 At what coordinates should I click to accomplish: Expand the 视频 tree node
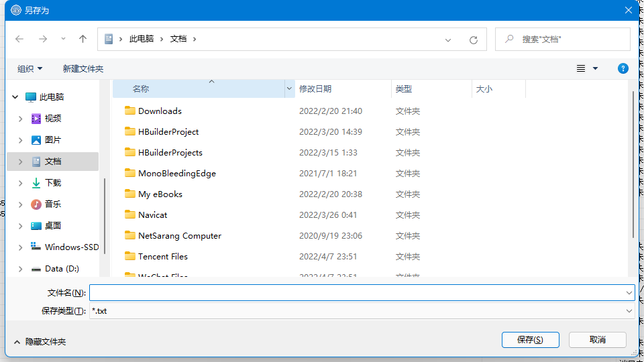point(20,119)
